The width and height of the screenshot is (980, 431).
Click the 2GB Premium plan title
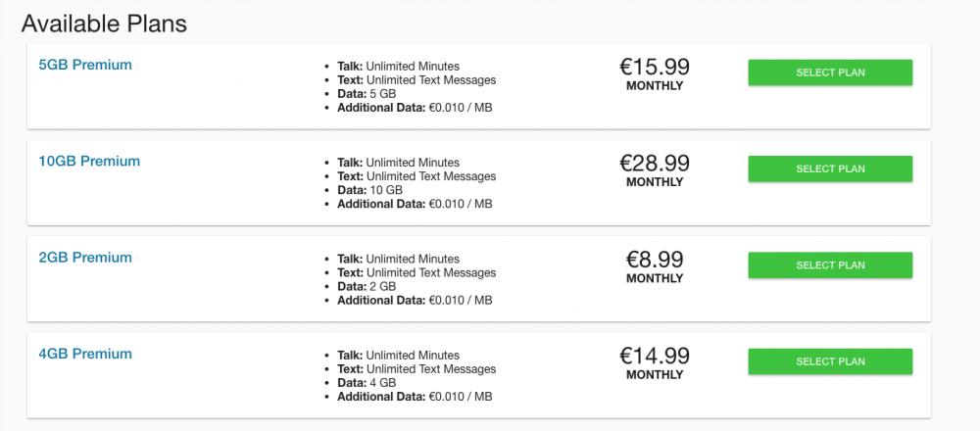pos(84,258)
